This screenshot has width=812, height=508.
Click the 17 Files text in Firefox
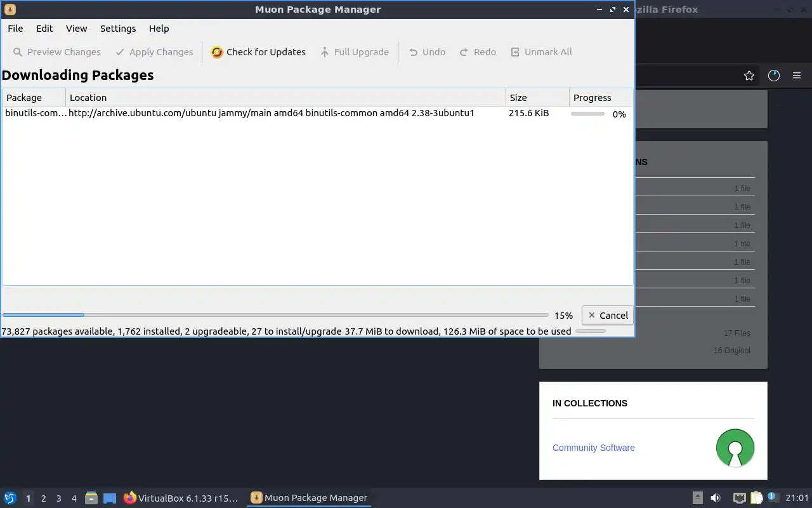737,333
